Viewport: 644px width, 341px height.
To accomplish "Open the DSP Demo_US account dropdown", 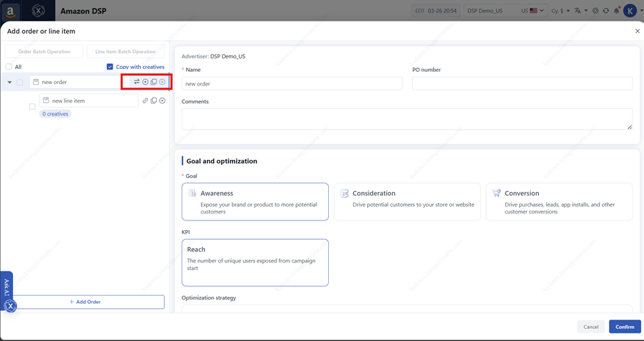I will (505, 11).
